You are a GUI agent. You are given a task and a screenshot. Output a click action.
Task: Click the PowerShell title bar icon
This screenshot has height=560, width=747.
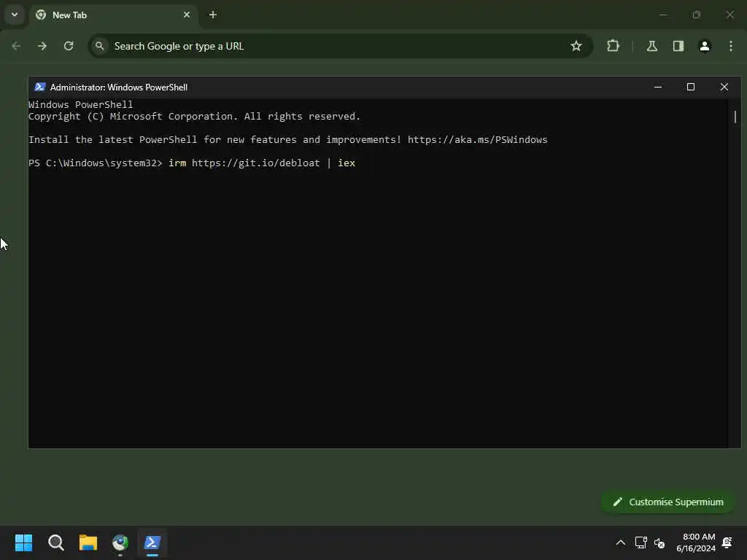40,87
